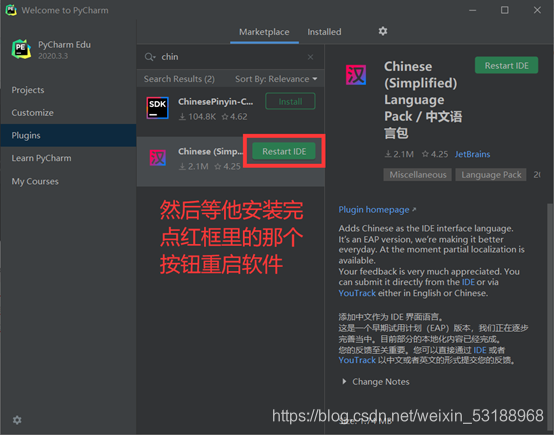Open the Plugin homepage link
Screen dimensions: 554x435
(x=377, y=210)
